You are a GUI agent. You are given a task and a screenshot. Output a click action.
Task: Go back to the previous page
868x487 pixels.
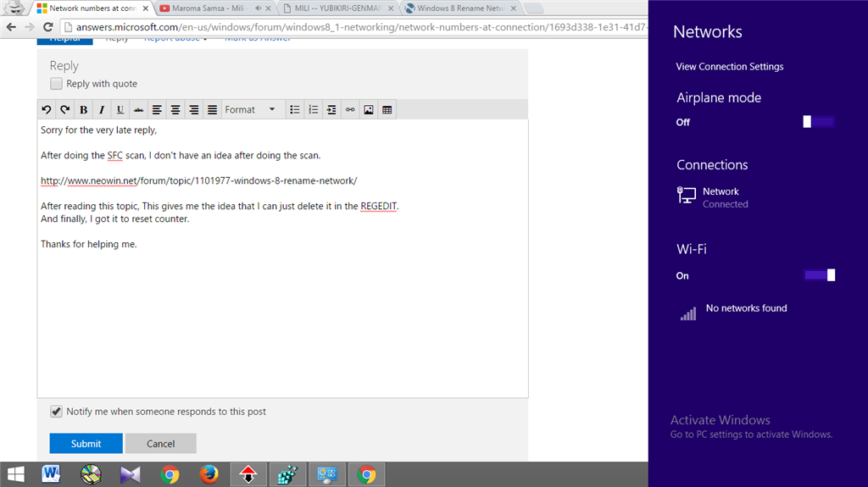11,26
